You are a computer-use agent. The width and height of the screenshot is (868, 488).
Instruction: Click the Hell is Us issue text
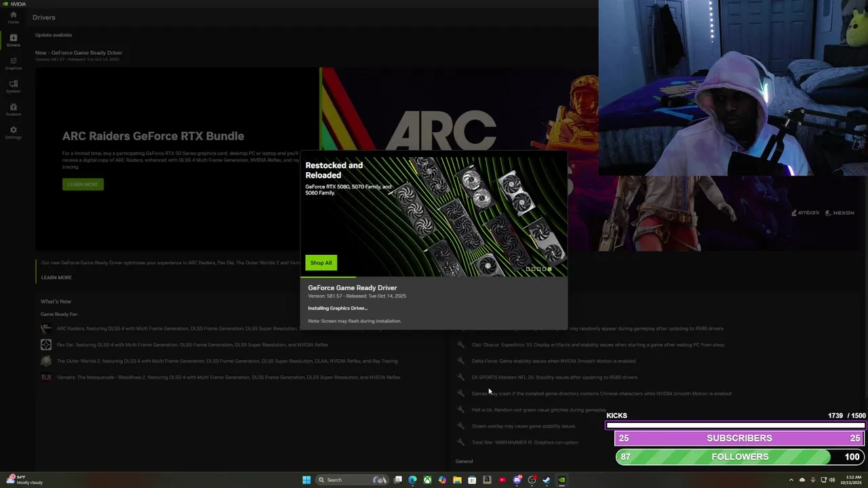pyautogui.click(x=539, y=410)
